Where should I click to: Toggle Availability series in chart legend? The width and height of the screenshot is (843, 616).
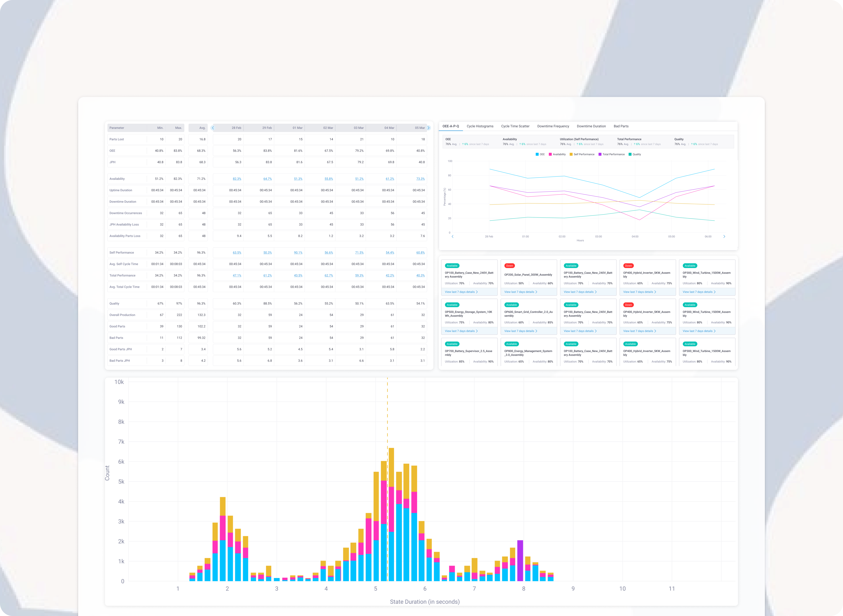pos(557,154)
